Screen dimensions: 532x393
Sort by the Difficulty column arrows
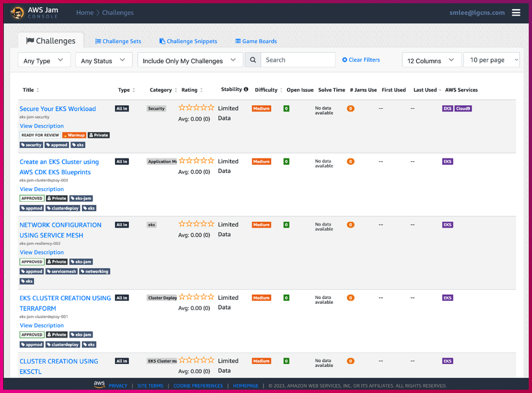281,90
